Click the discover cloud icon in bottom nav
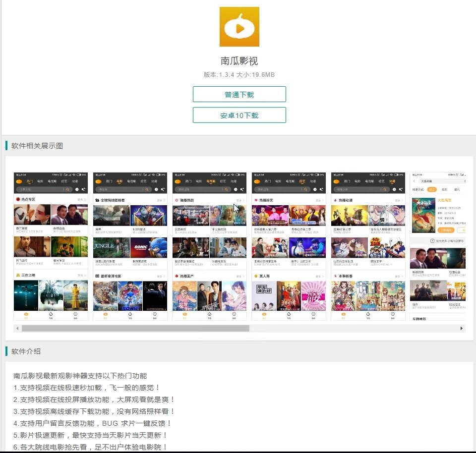The image size is (476, 453). (x=52, y=314)
